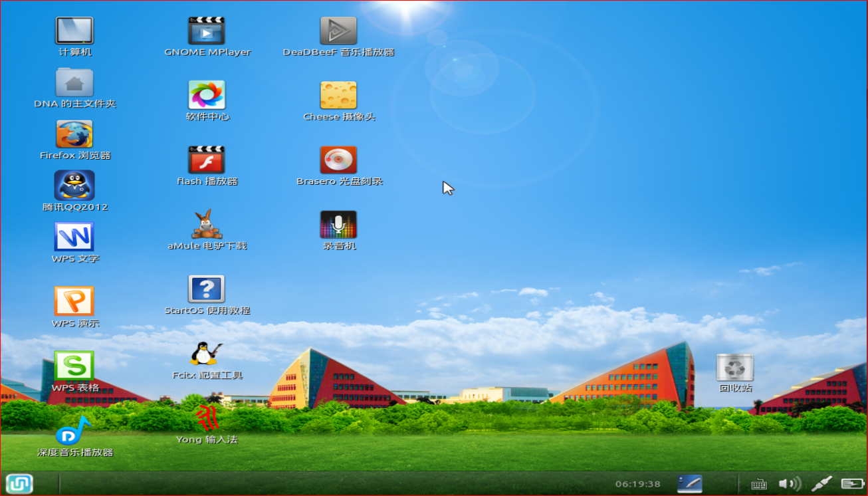
Task: Click the GNOME MPlayer icon
Action: click(207, 31)
